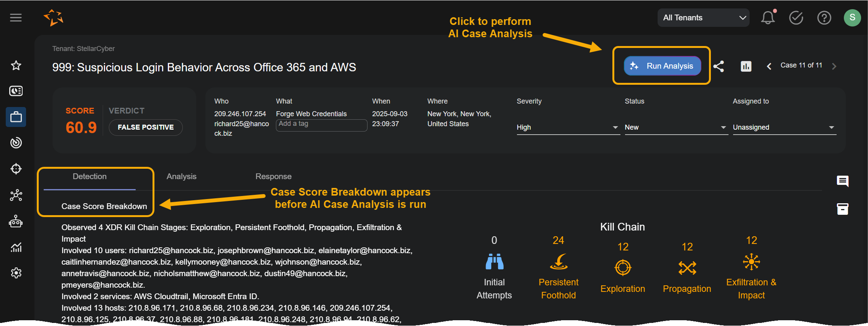Viewport: 868px width, 326px height.
Task: Click the FALSE POSITIVE verdict button
Action: click(146, 127)
